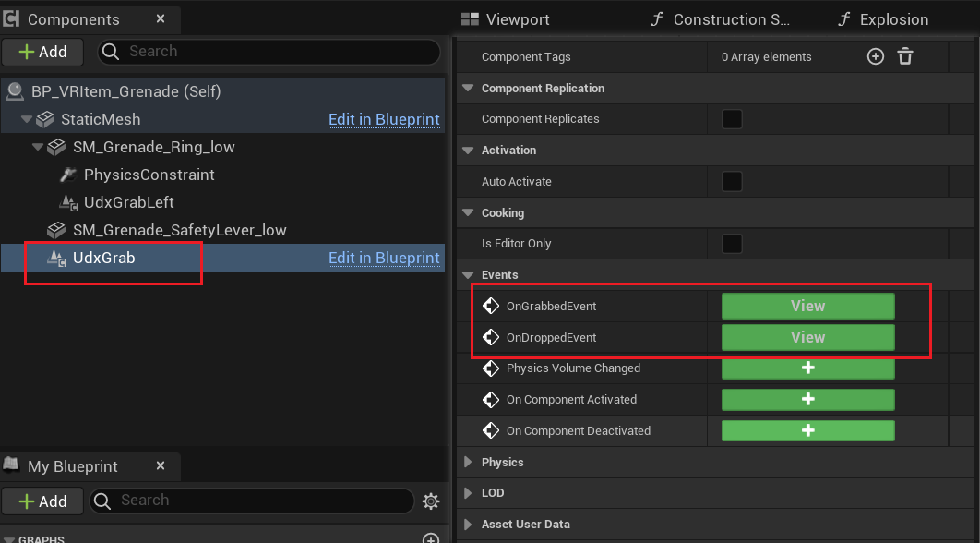View the OnGrabbedEvent binding
The image size is (980, 543).
(x=807, y=307)
